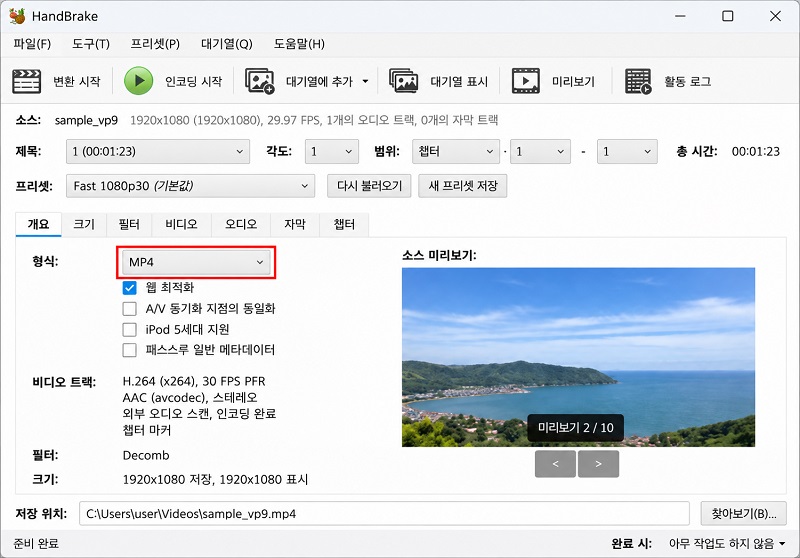800x558 pixels.
Task: Show next preview image with > arrow
Action: click(598, 464)
